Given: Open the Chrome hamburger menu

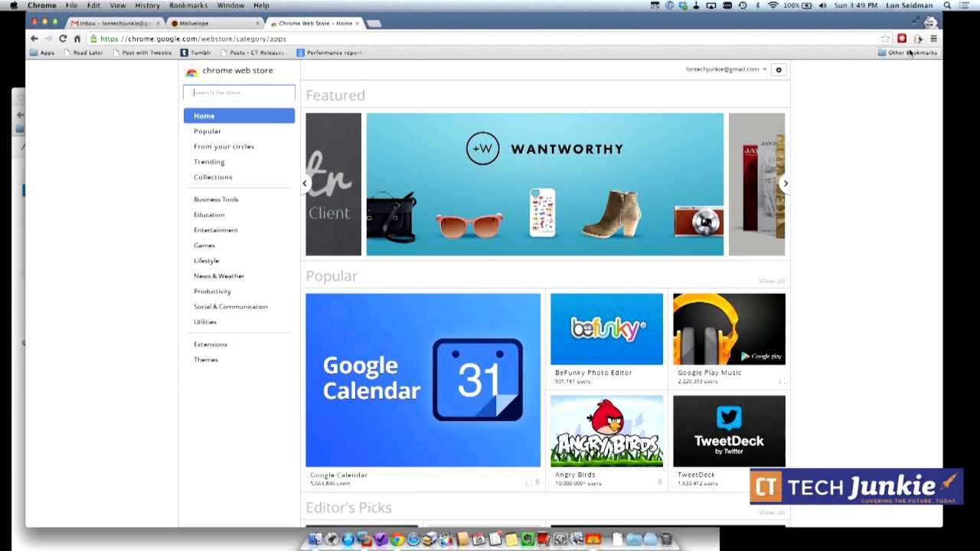Looking at the screenshot, I should pos(933,38).
